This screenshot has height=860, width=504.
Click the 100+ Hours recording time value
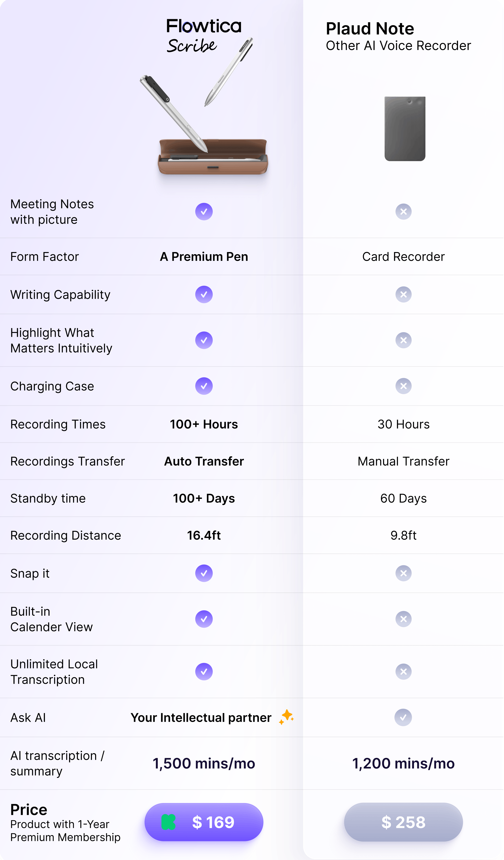(x=204, y=424)
